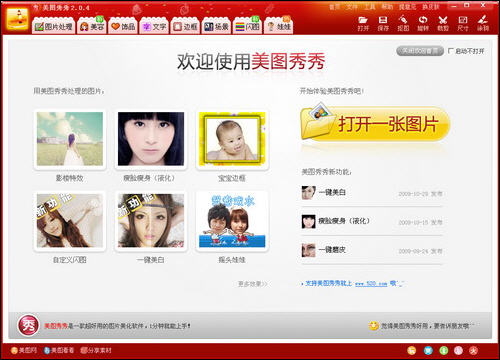Go to the 边框 tab
Screen dimensions: 500x360
click(x=185, y=26)
